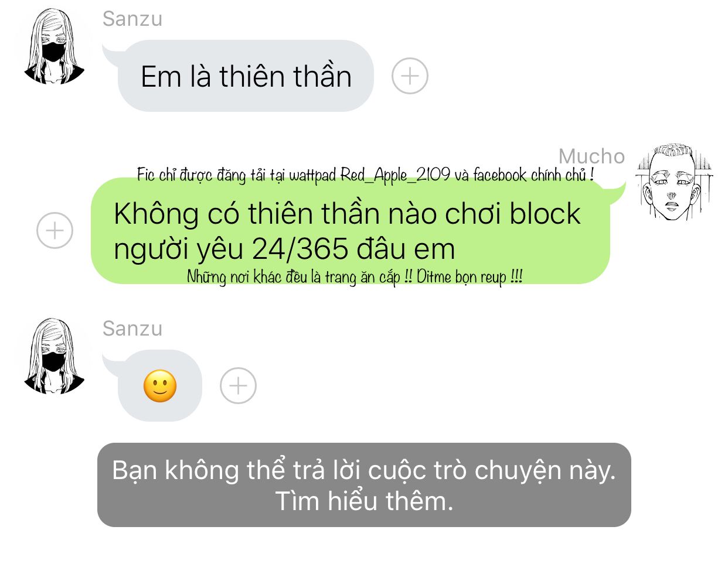Click the word "block" in the green message
This screenshot has height=571, width=728.
pos(545,214)
